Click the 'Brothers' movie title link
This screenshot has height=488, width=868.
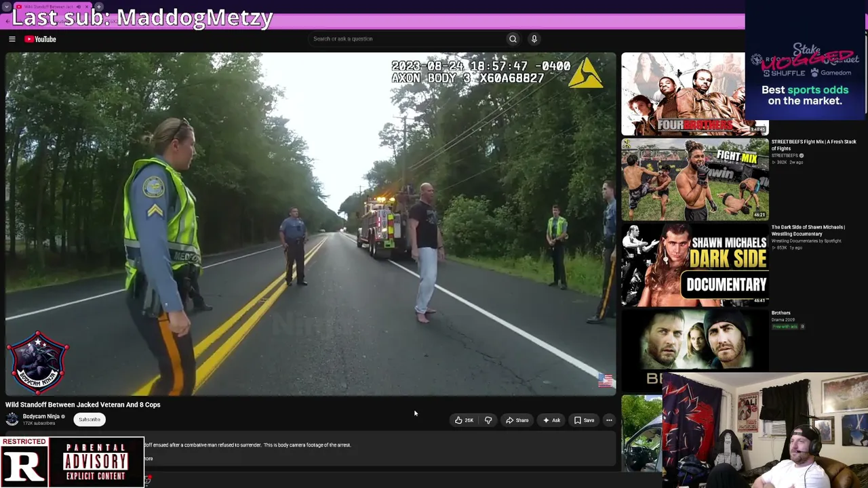[781, 313]
